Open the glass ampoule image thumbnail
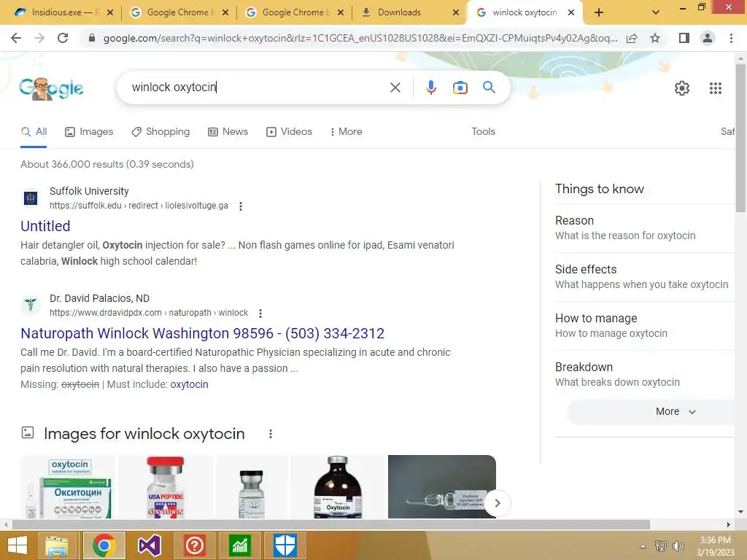The image size is (747, 560). (x=441, y=486)
